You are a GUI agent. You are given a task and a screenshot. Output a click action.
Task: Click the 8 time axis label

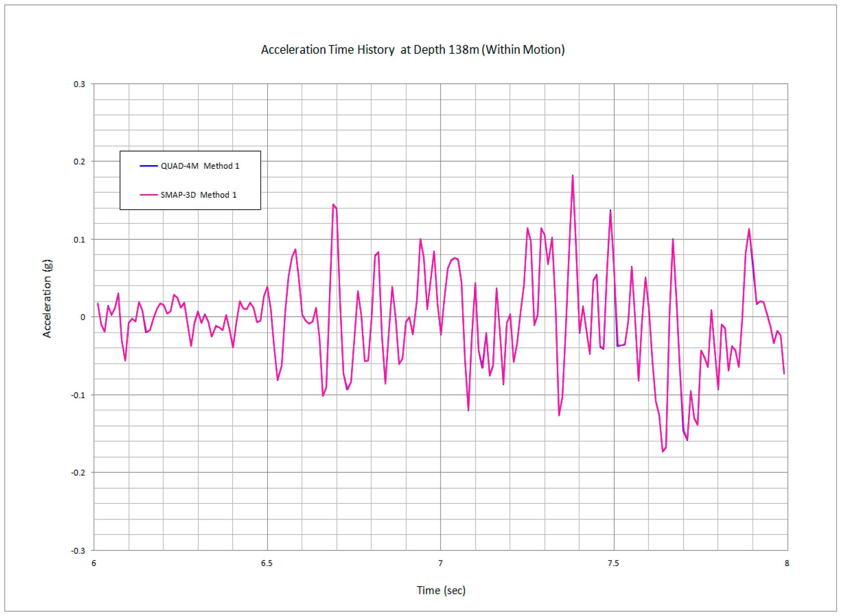pyautogui.click(x=787, y=563)
